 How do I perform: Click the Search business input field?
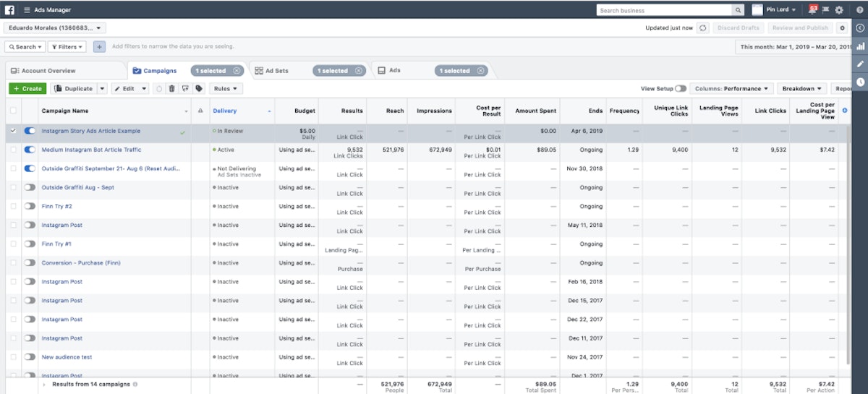[664, 10]
